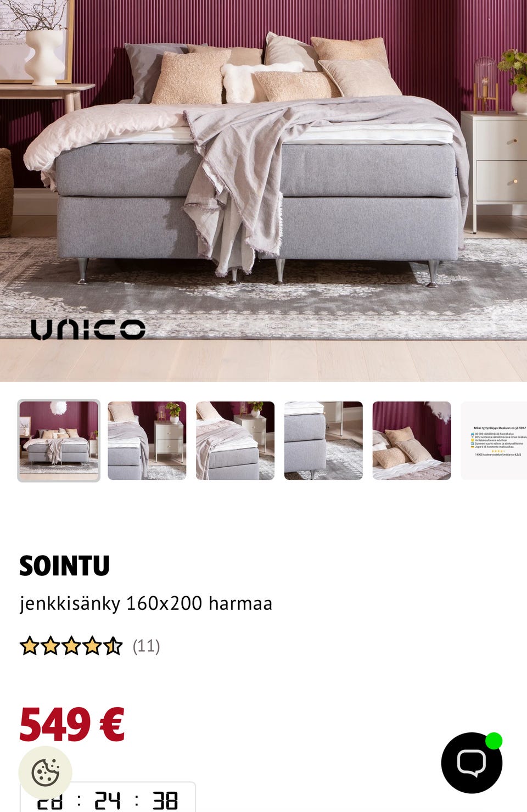Select the fifth thumbnail showing pillows
527x812 pixels.
pos(412,441)
